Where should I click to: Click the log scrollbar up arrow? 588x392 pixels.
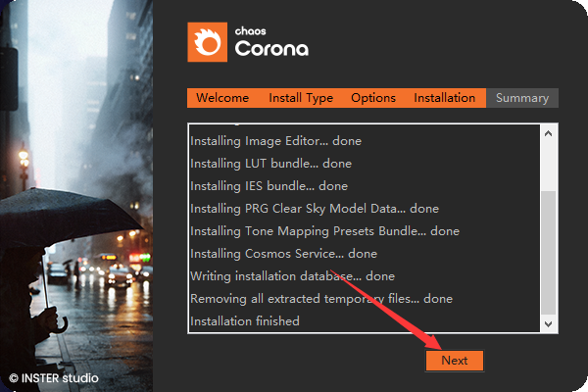[x=548, y=133]
